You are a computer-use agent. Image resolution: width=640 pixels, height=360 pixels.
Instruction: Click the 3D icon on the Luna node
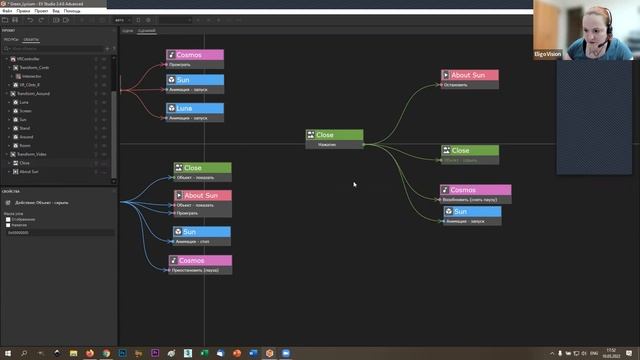point(171,108)
